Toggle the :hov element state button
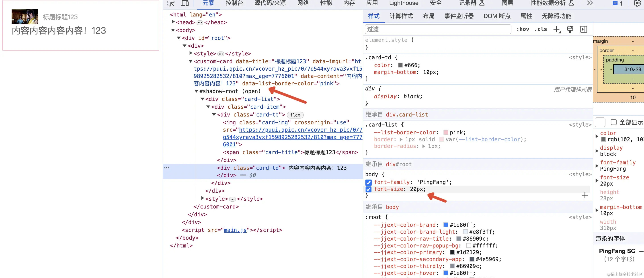644x278 pixels. [523, 29]
